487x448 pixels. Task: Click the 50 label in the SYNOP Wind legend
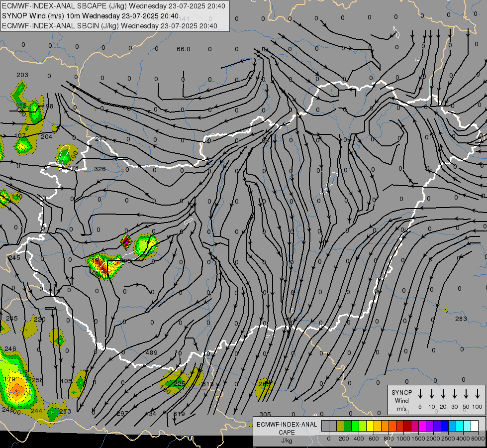[466, 407]
